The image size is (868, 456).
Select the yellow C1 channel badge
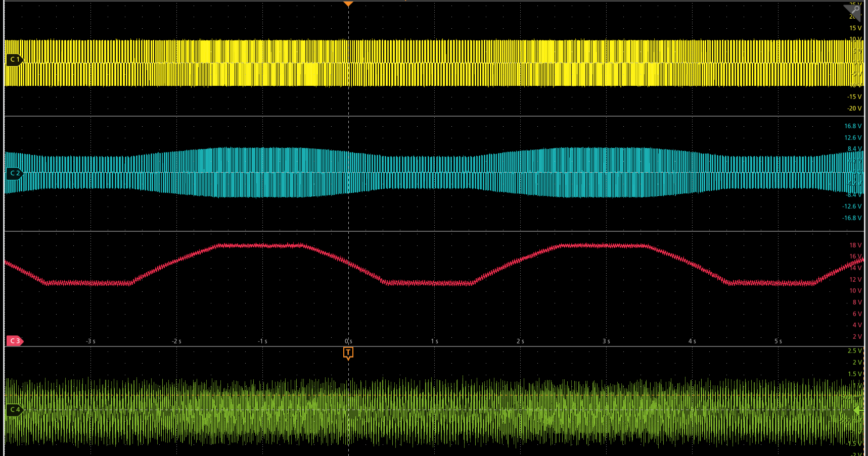coord(15,60)
